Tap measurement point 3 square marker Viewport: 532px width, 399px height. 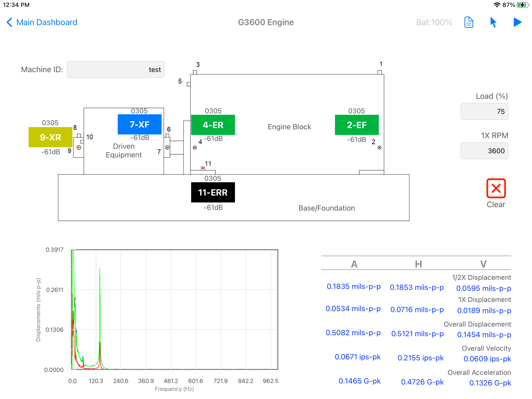click(195, 72)
